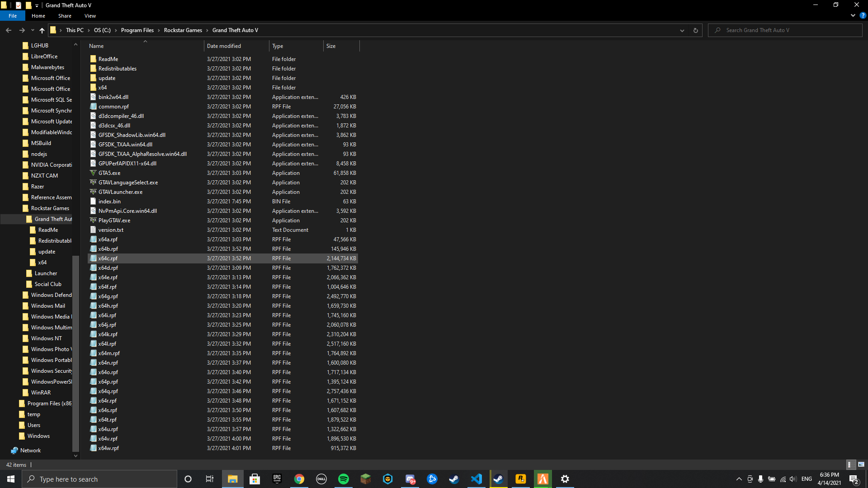Viewport: 868px width, 488px height.
Task: Open Visual Studio Code from the taskbar
Action: pos(476,479)
